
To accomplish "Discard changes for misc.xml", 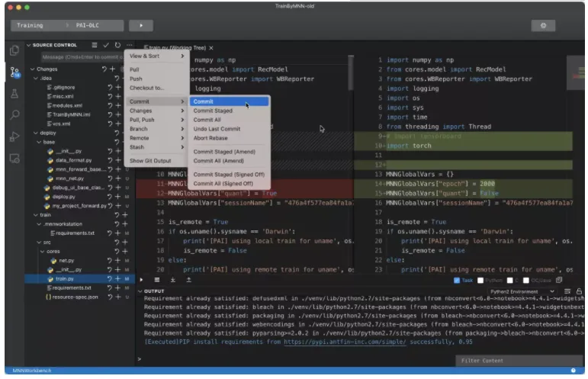I will (x=110, y=96).
